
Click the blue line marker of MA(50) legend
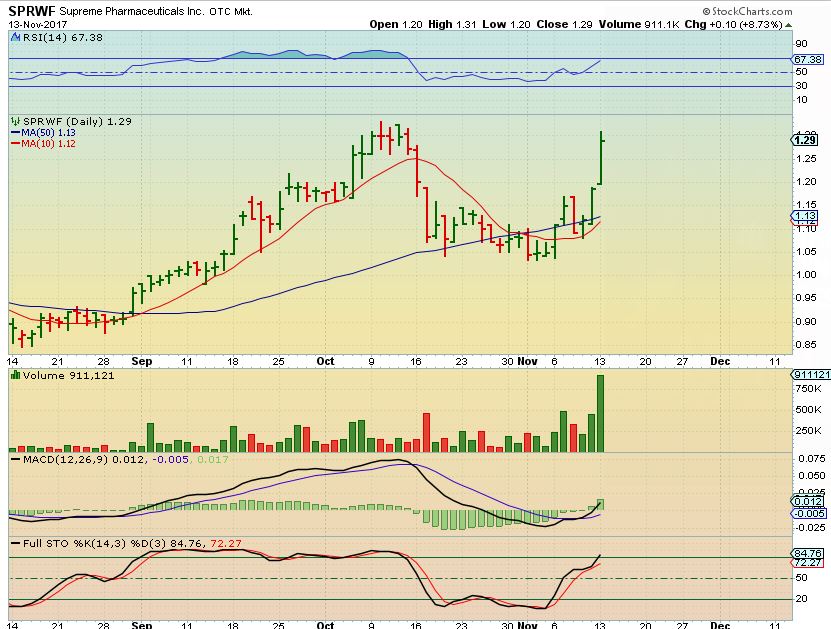[x=15, y=133]
